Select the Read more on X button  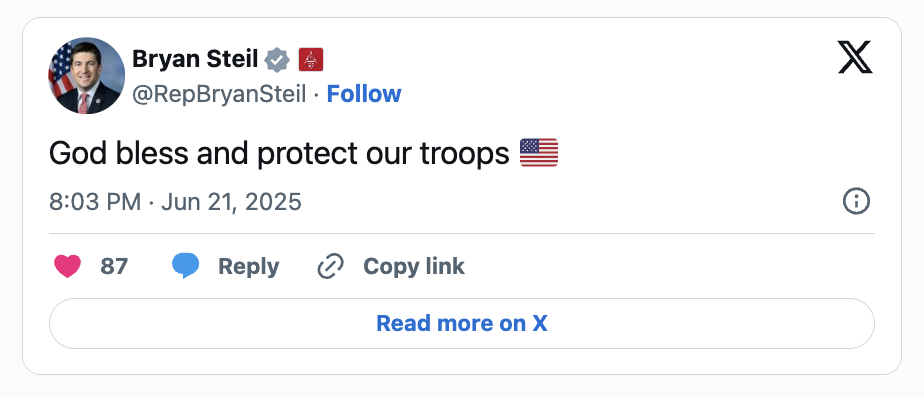pos(461,323)
